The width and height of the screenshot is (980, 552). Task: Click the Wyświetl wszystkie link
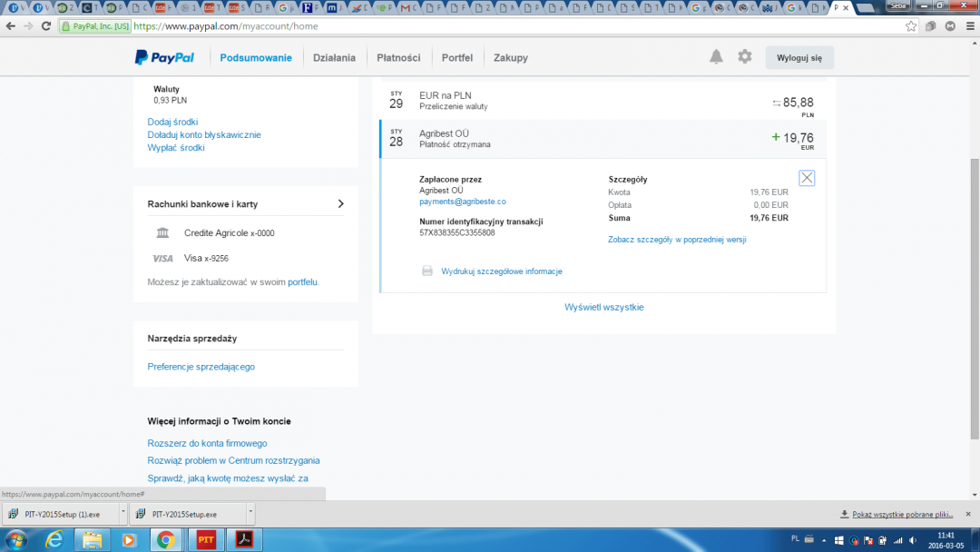603,307
